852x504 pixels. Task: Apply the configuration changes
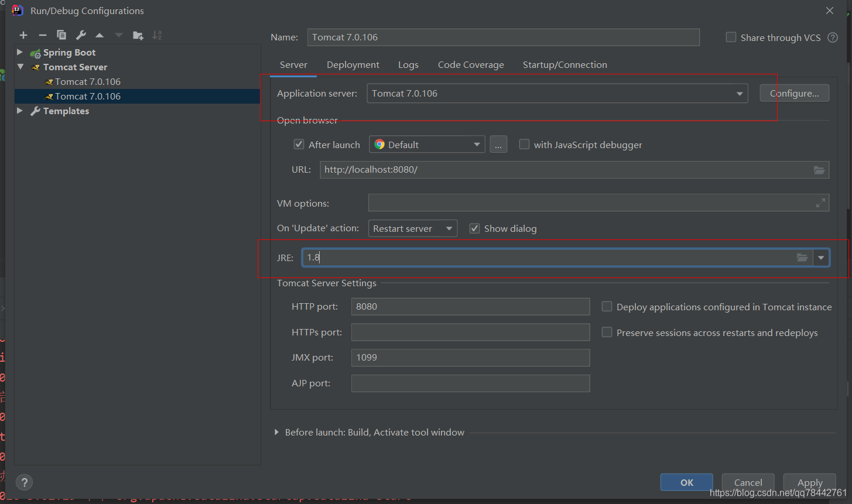point(809,482)
